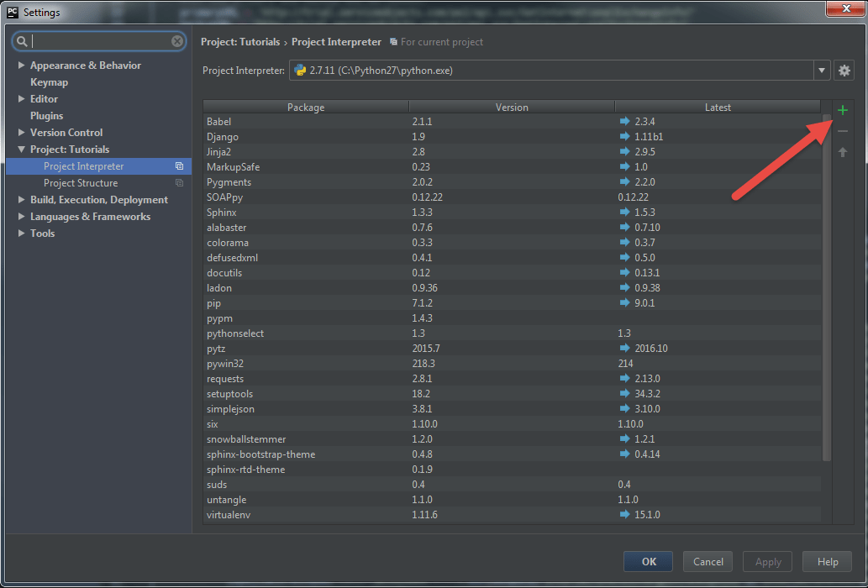Expand the Editor section
Screen dimensions: 868x588
21,98
